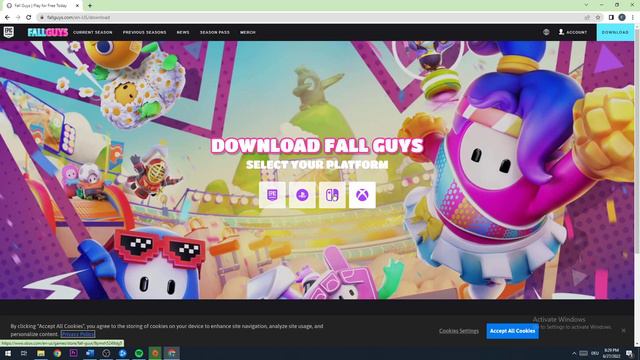Share this page icon in address bar

(x=587, y=18)
